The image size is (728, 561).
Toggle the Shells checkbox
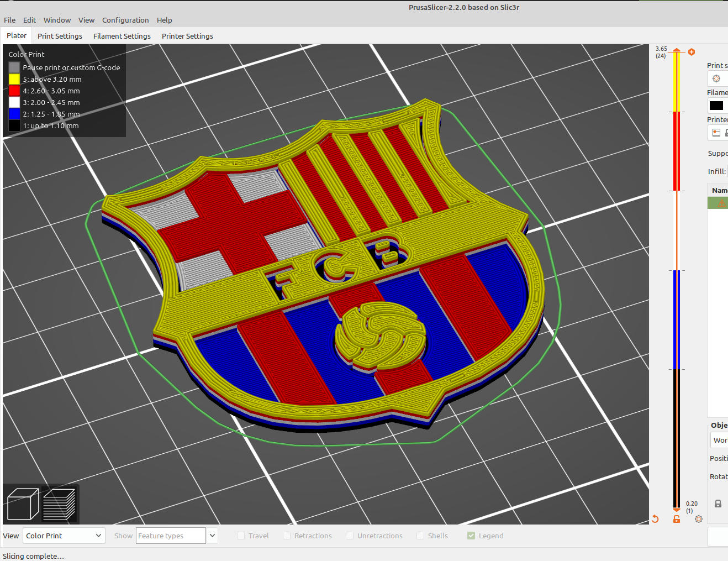click(420, 536)
